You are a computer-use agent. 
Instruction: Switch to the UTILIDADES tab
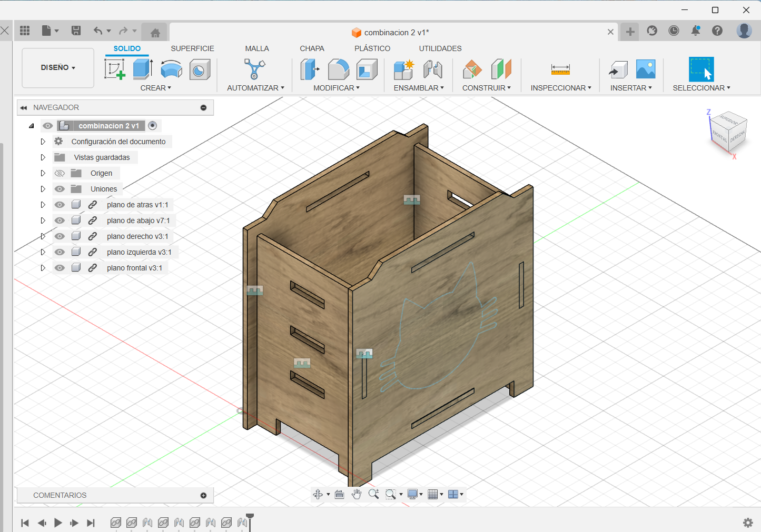pos(440,48)
